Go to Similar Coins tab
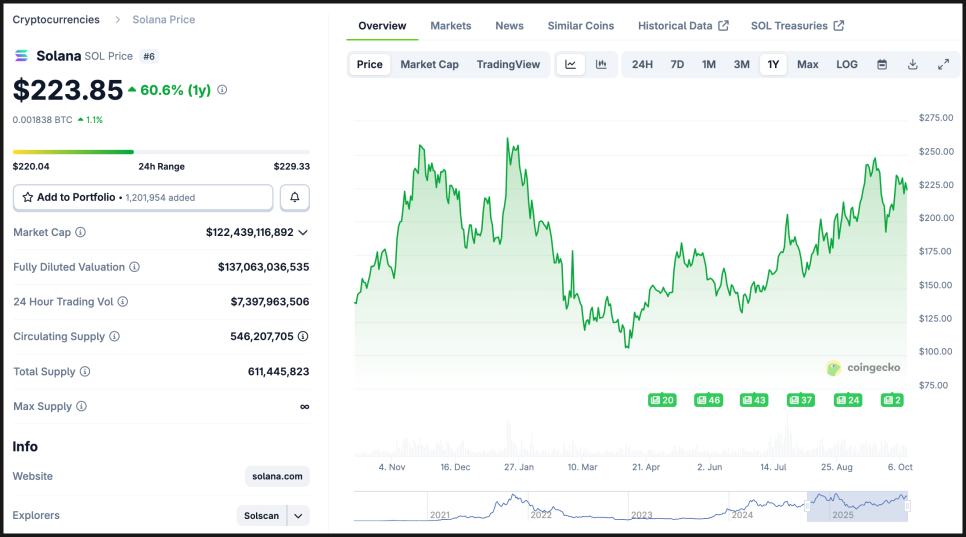This screenshot has height=537, width=966. coord(581,26)
